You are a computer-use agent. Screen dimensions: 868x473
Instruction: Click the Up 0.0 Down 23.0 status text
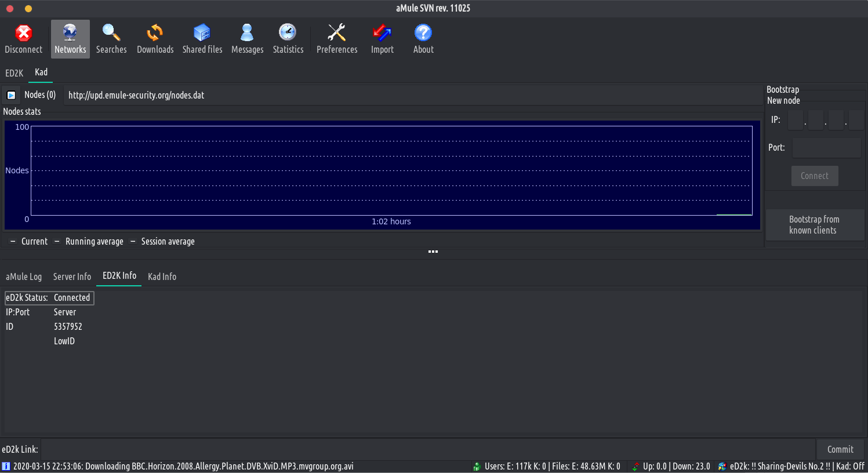[x=677, y=466]
